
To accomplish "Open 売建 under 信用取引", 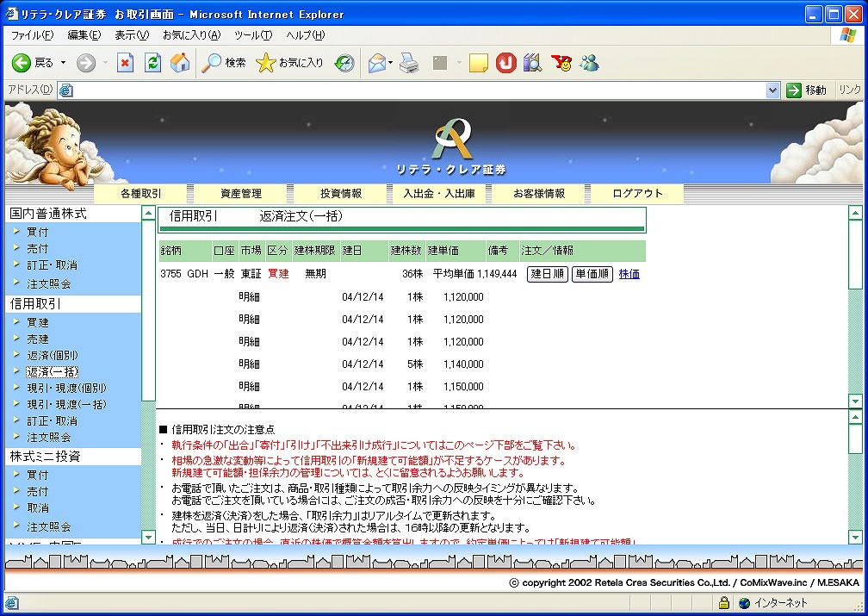I will (x=38, y=339).
